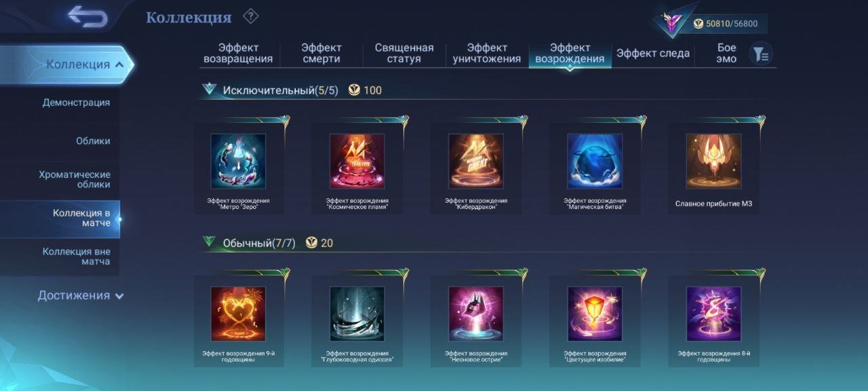868x391 pixels.
Task: Go back with the arrow icon
Action: point(88,17)
